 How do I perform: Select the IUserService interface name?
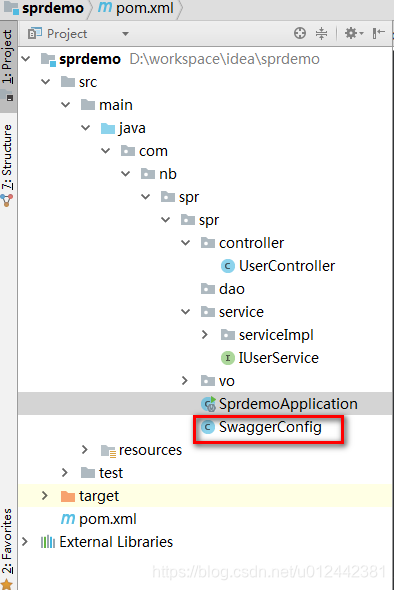(x=278, y=358)
